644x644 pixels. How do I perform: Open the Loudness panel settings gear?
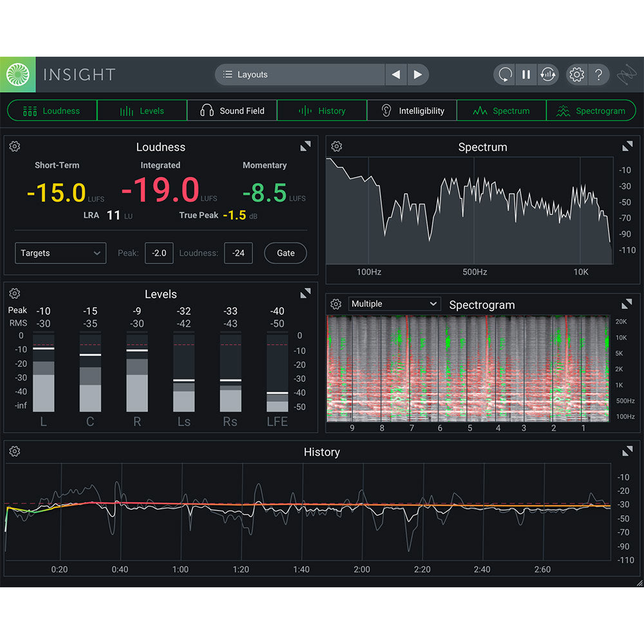(x=14, y=146)
